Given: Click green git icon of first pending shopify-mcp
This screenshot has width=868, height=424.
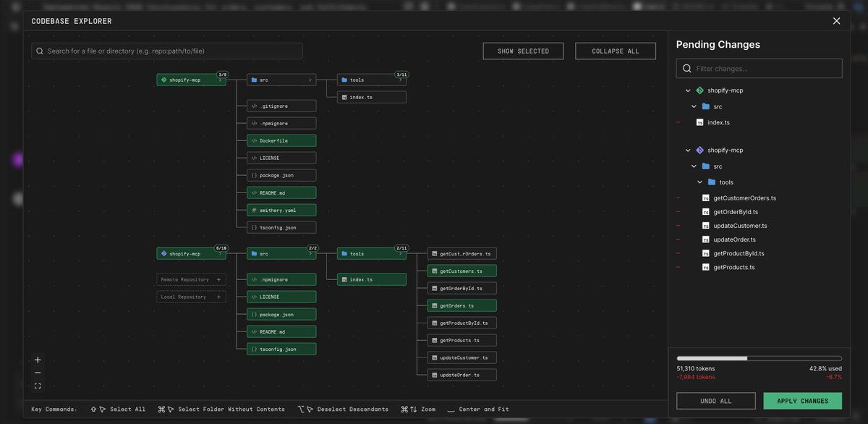Looking at the screenshot, I should tap(699, 90).
